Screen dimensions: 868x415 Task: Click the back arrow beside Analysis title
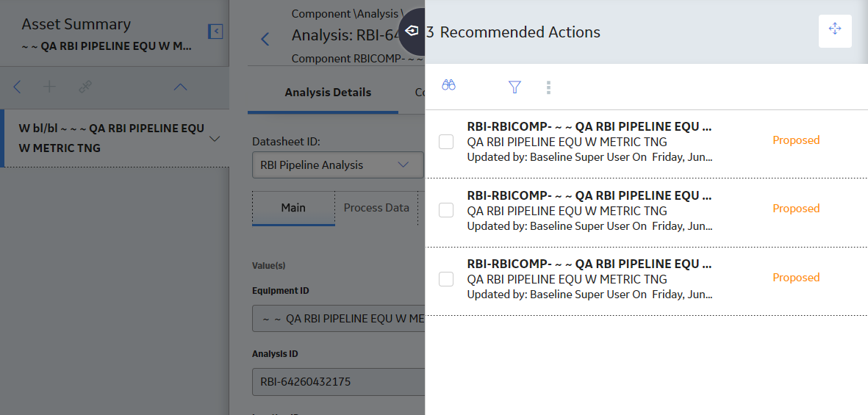click(x=265, y=39)
